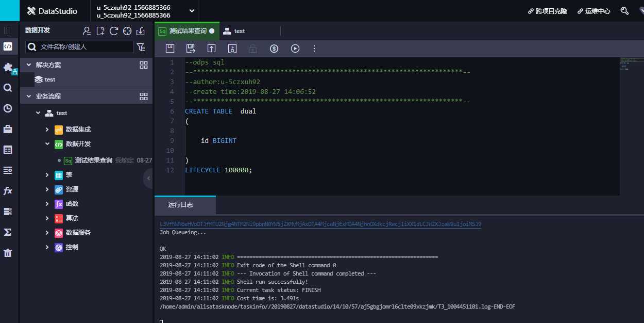Save the current SQL script
Image resolution: width=644 pixels, height=323 pixels.
click(170, 49)
